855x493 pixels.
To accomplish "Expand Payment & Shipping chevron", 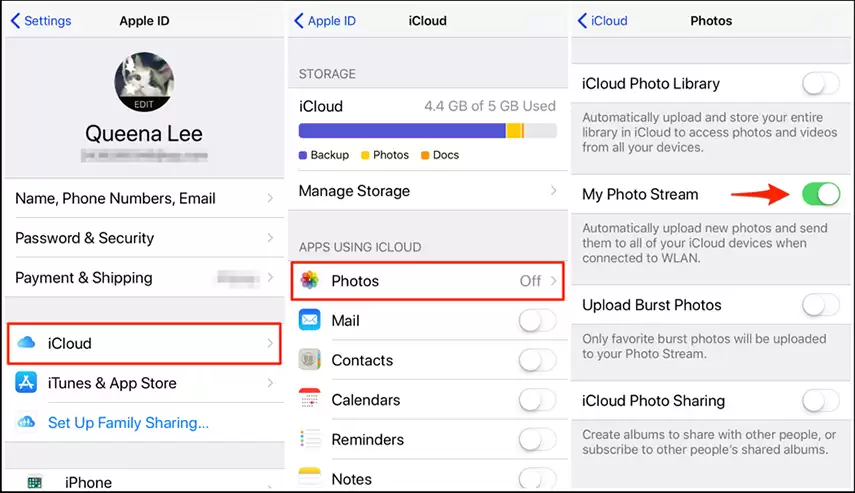I will click(270, 278).
